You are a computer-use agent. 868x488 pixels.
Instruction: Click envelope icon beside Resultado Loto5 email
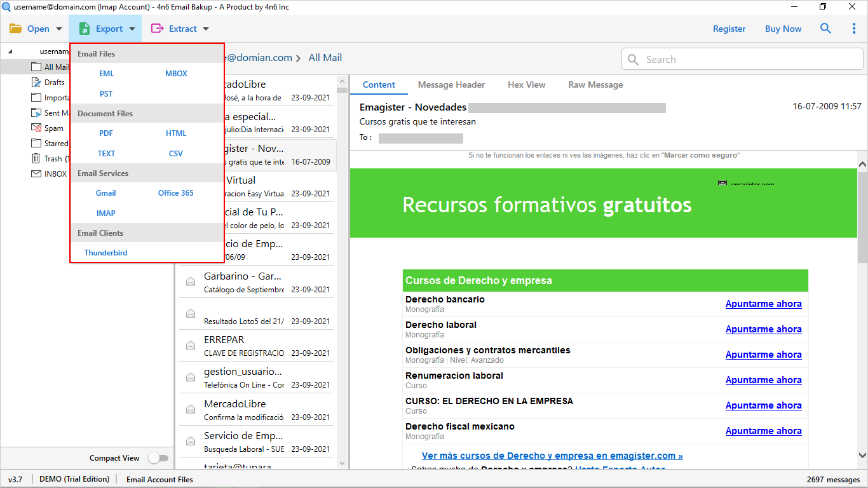[190, 313]
